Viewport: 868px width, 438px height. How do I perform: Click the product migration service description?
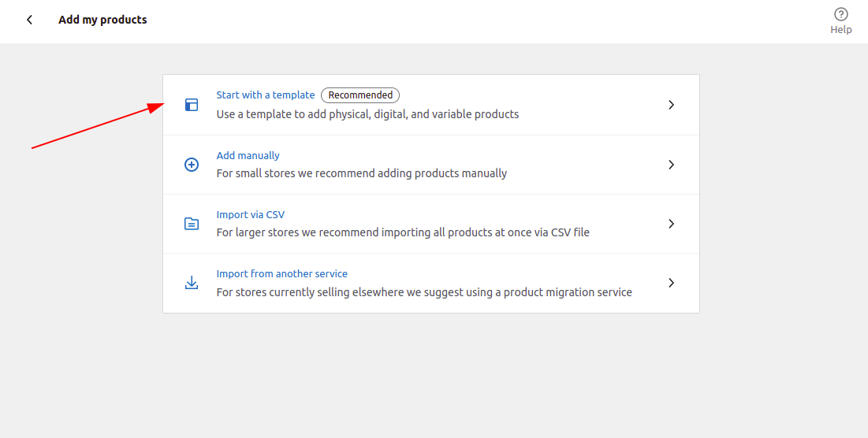(x=424, y=292)
